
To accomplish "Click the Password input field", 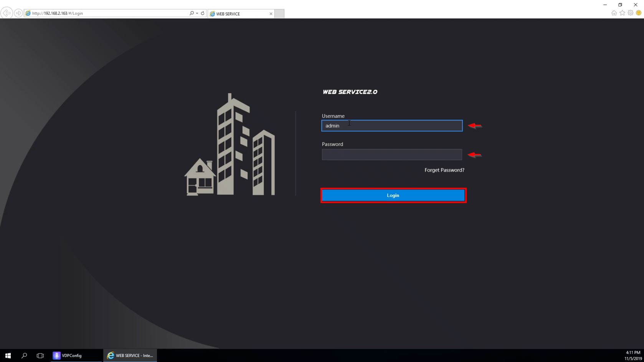I will (392, 154).
